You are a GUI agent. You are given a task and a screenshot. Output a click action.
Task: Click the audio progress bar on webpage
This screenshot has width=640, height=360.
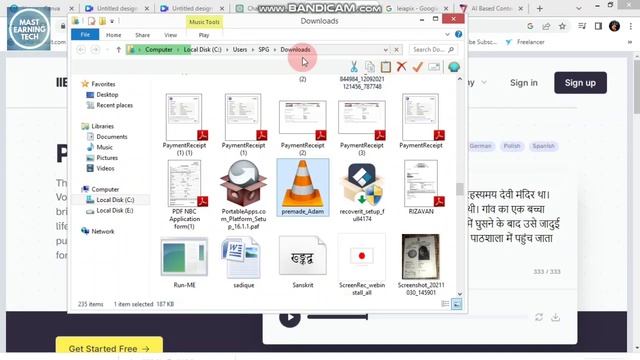coord(418,316)
